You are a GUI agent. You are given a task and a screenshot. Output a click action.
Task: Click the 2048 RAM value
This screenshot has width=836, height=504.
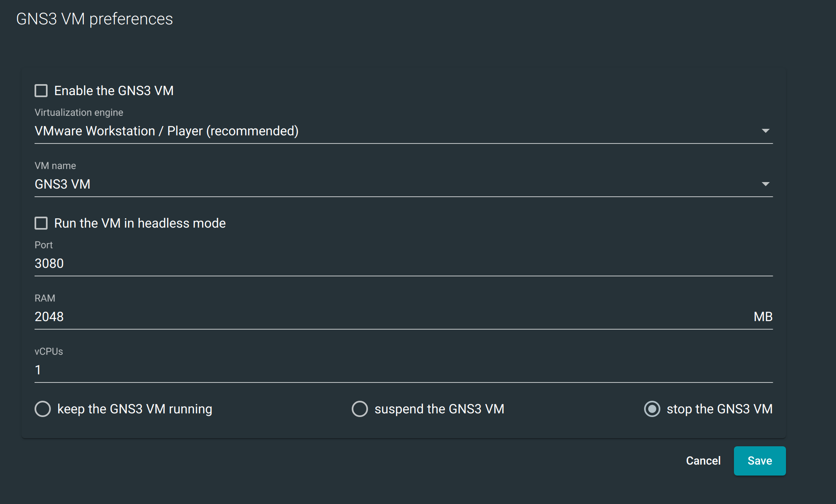[x=49, y=317]
